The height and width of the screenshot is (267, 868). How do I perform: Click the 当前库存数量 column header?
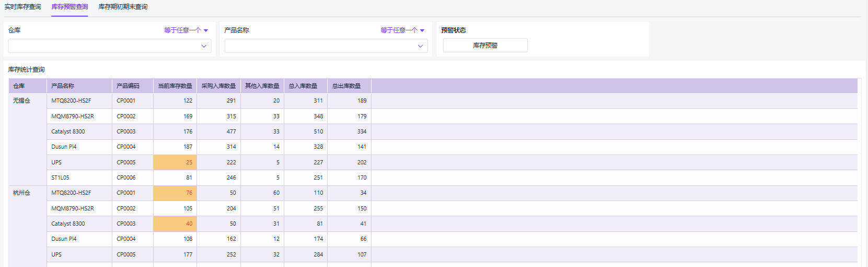175,86
